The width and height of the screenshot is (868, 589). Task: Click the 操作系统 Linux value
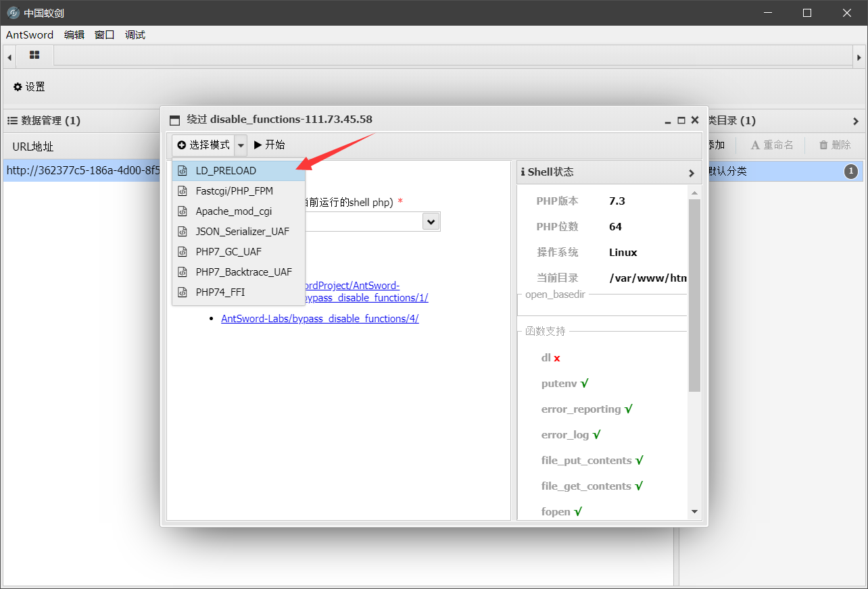(623, 253)
